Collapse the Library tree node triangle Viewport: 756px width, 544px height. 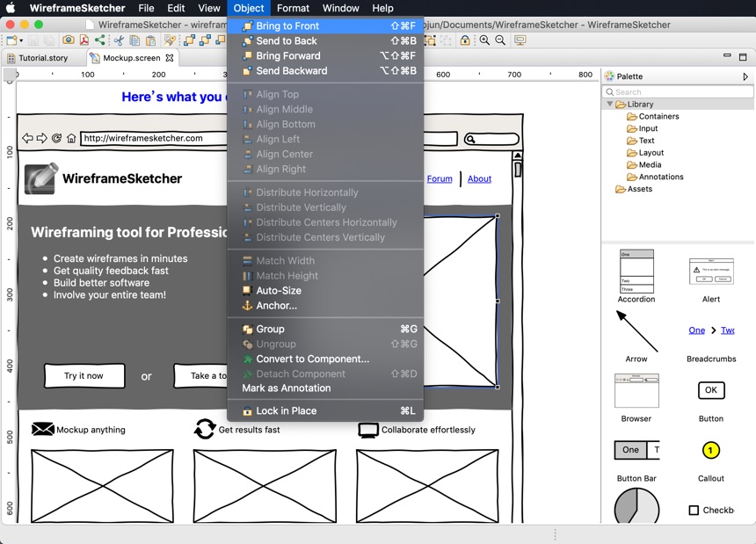(x=609, y=104)
